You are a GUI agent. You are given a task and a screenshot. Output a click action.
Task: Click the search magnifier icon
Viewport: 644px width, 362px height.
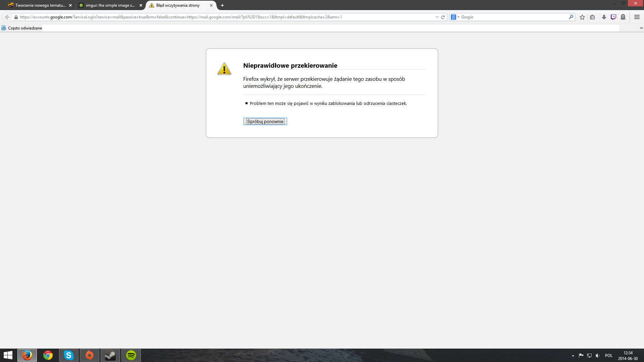coord(571,17)
